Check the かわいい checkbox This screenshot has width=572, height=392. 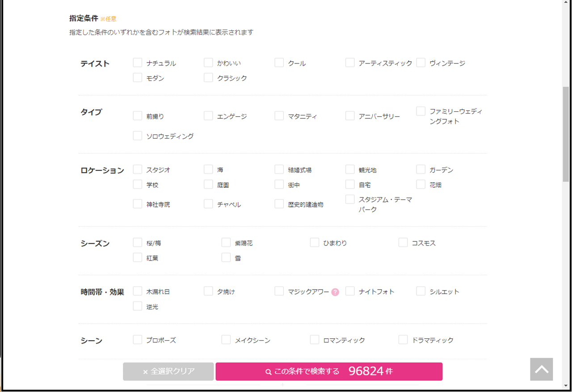(x=208, y=63)
